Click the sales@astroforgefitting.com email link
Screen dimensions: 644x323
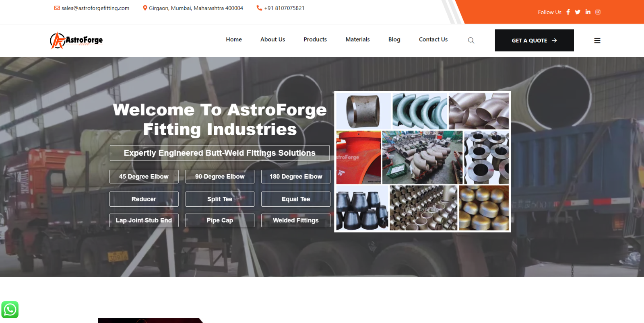click(95, 8)
